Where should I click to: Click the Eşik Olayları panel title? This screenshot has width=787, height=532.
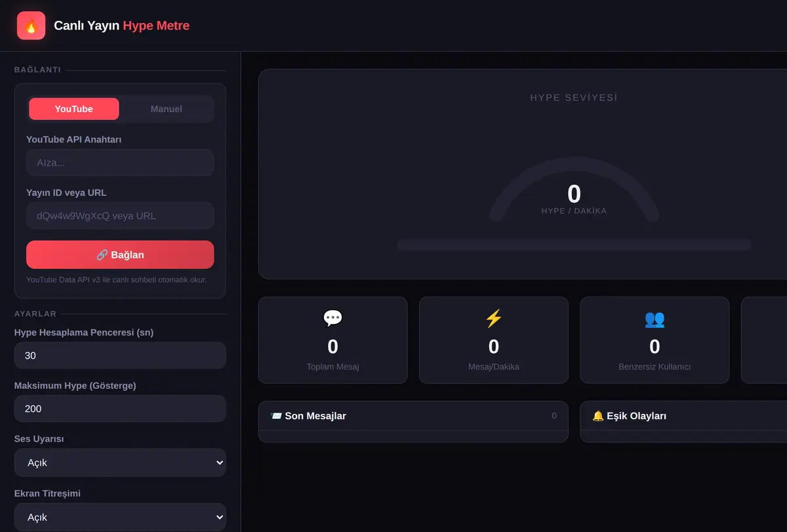click(x=637, y=416)
